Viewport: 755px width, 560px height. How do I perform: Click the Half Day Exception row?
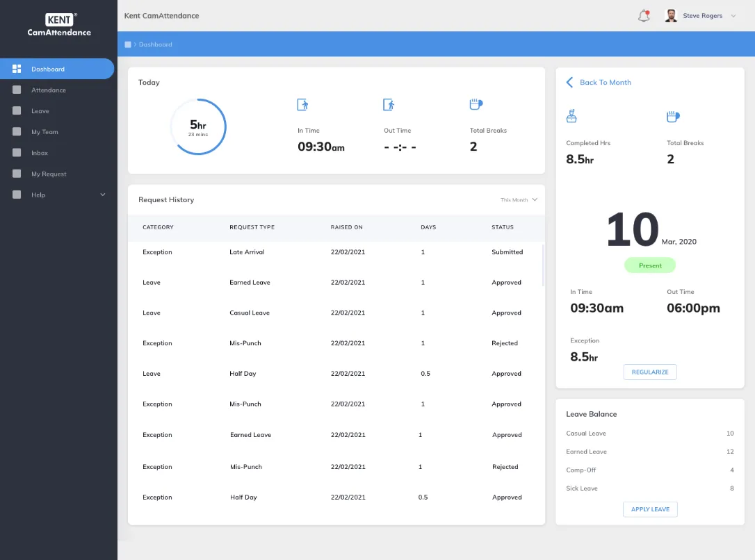click(336, 497)
